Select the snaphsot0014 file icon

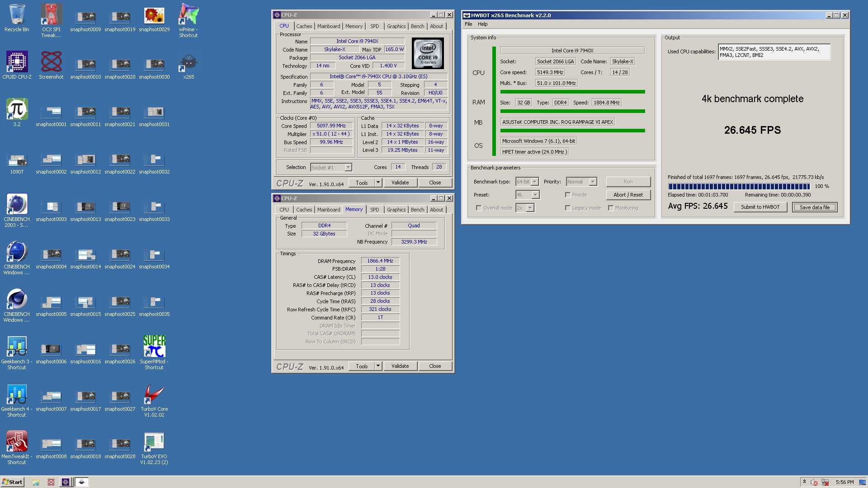pyautogui.click(x=85, y=258)
